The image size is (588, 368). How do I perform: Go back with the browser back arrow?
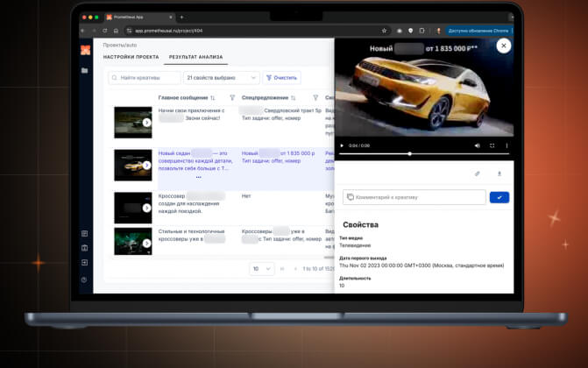tap(83, 31)
